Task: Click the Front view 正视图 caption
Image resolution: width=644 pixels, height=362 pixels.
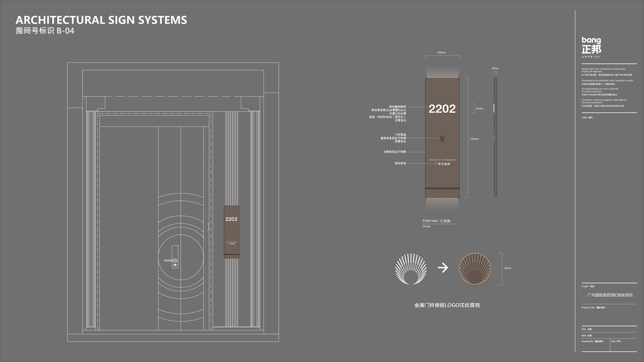Action: point(437,221)
